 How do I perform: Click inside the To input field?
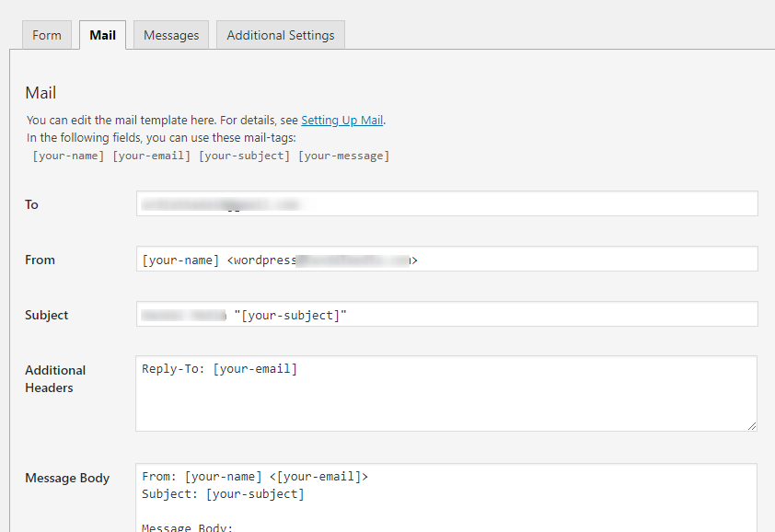click(446, 203)
